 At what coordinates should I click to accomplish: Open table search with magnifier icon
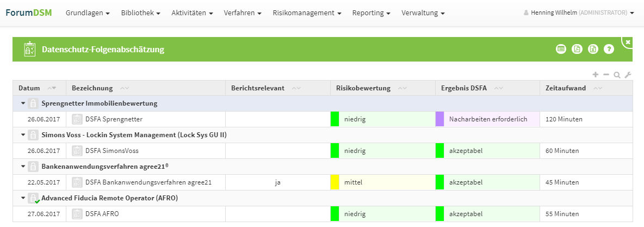[x=617, y=75]
